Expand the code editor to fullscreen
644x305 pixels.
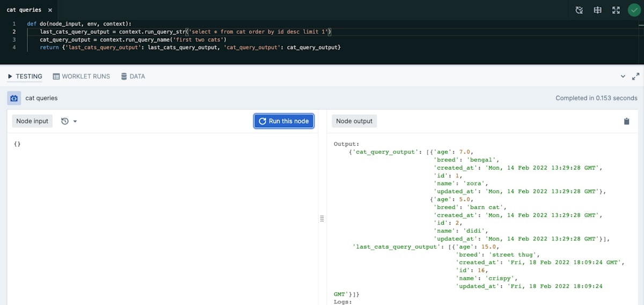tap(616, 10)
